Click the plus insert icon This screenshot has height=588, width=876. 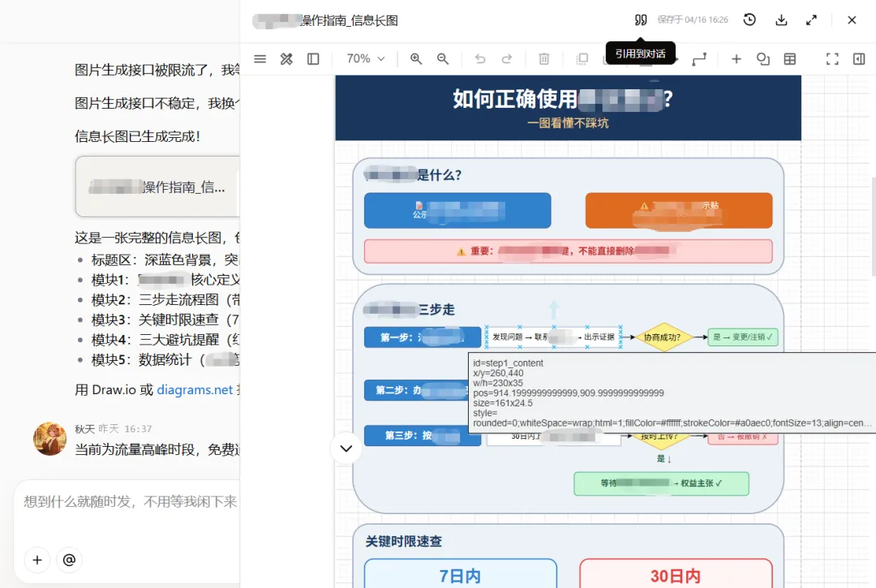(x=736, y=58)
